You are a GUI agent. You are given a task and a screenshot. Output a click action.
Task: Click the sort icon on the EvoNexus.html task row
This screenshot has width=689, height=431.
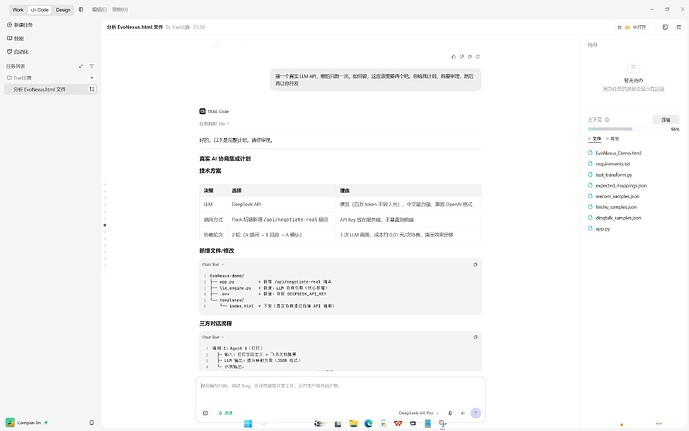click(x=92, y=89)
